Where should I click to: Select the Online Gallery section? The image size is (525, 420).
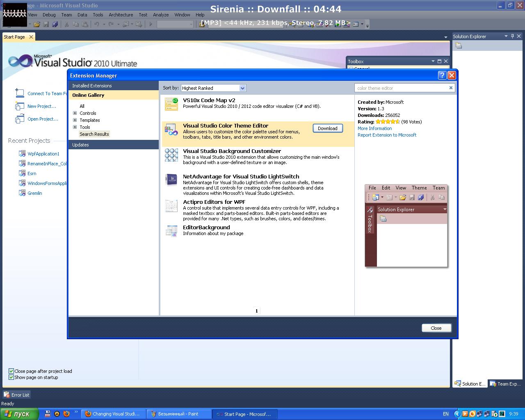[x=114, y=95]
